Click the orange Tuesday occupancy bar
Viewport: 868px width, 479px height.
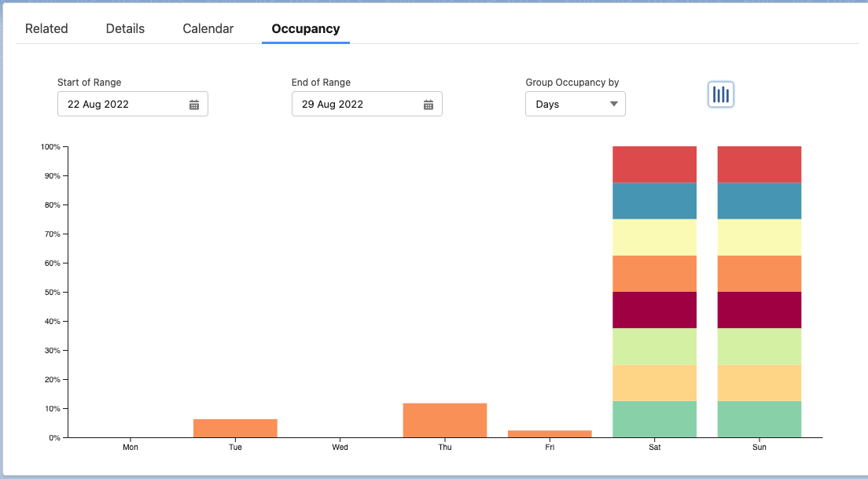235,428
